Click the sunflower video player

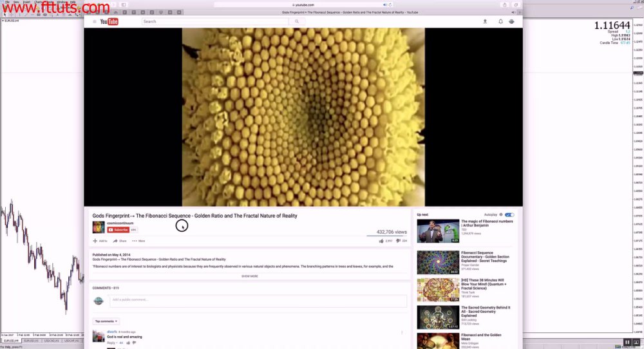303,117
